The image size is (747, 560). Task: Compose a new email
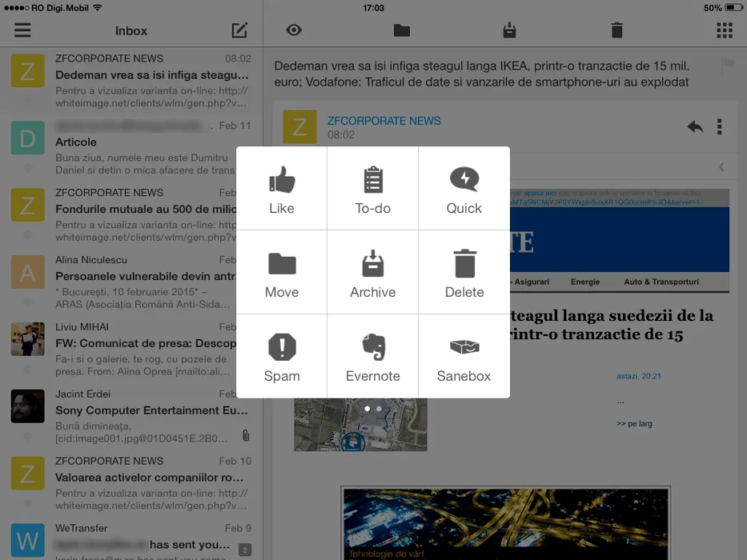(x=239, y=30)
